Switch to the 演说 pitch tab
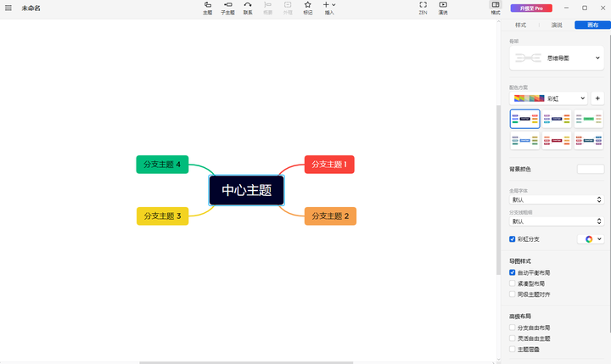The width and height of the screenshot is (611, 364). click(557, 25)
